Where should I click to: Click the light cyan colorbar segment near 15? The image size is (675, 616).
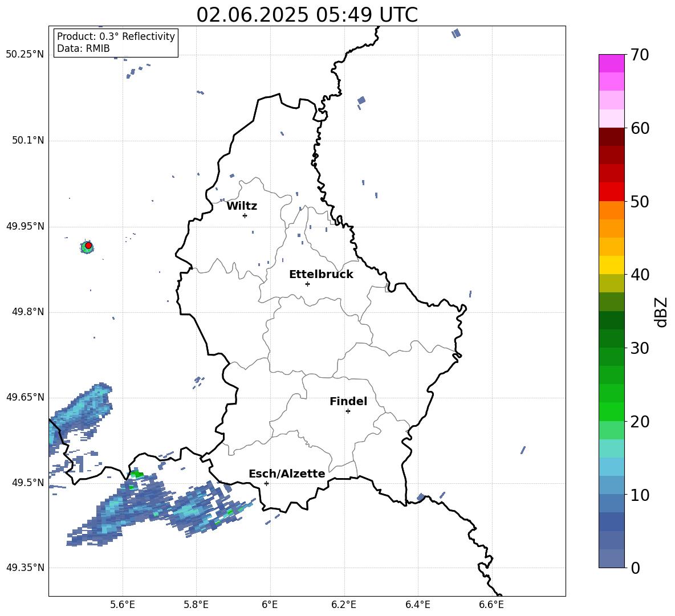tap(611, 448)
